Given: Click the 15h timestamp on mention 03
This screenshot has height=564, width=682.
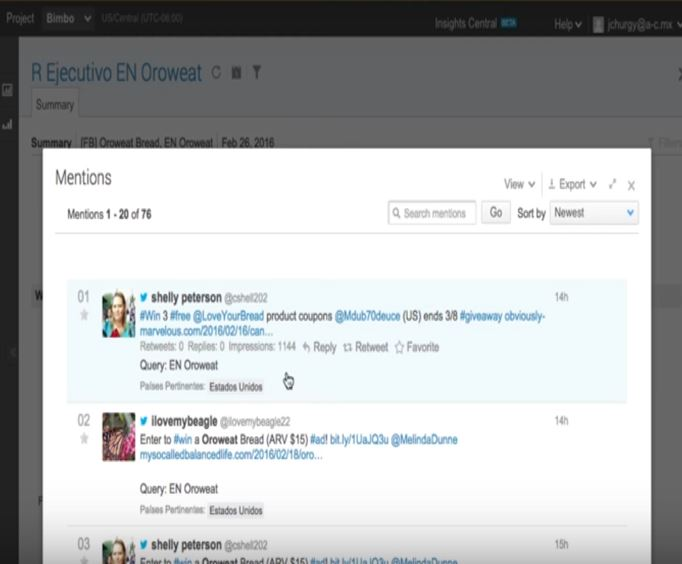Looking at the screenshot, I should pos(562,544).
